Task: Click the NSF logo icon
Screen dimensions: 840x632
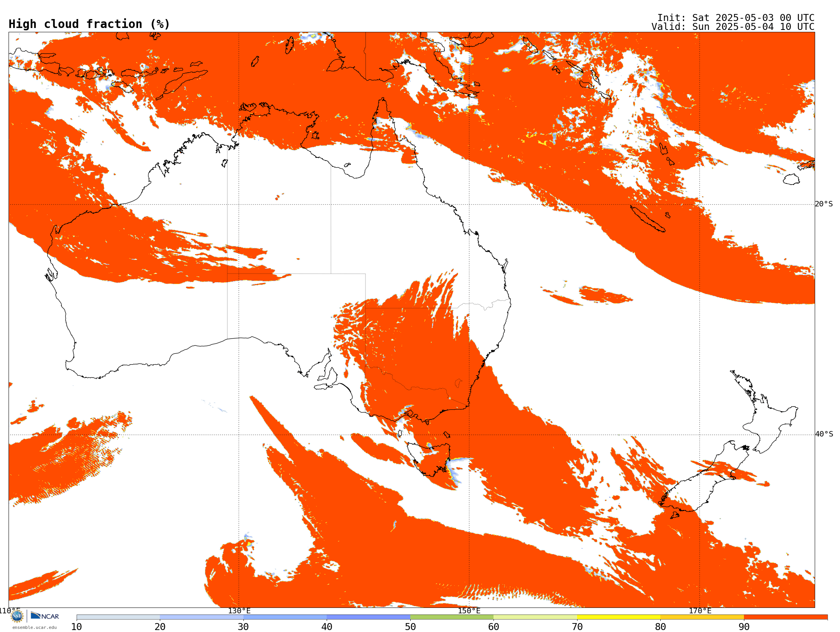Action: point(17,616)
